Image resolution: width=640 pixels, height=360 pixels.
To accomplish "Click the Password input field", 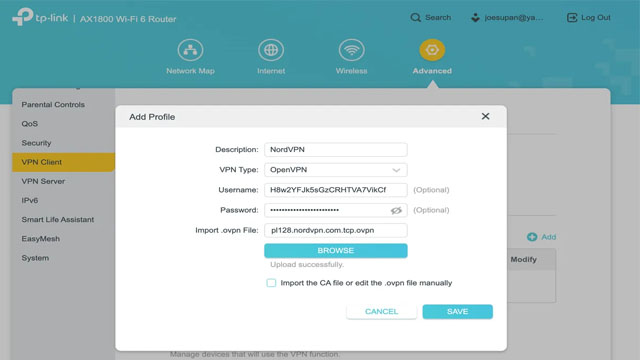I will tap(336, 210).
